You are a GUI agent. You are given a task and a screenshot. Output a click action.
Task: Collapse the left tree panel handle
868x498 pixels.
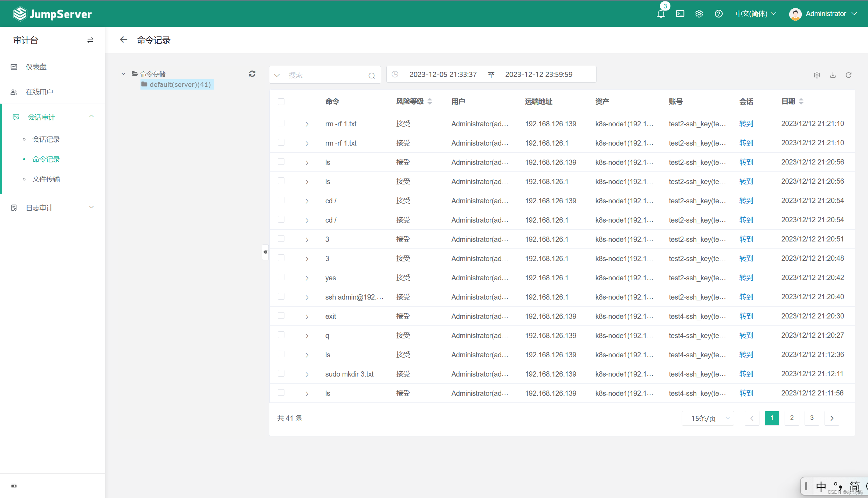(x=265, y=252)
